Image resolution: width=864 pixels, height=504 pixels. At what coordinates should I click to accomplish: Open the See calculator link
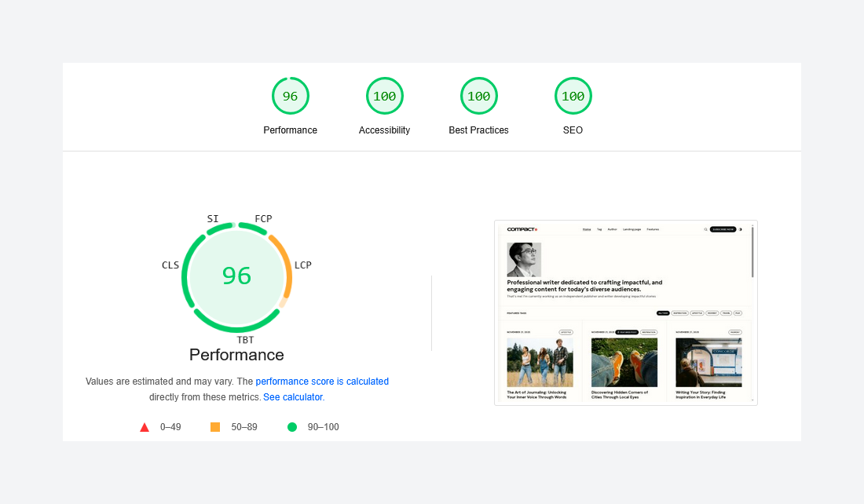(292, 396)
